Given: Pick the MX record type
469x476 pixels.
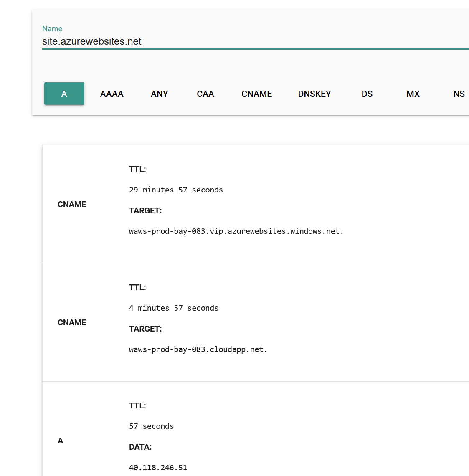Looking at the screenshot, I should (413, 94).
